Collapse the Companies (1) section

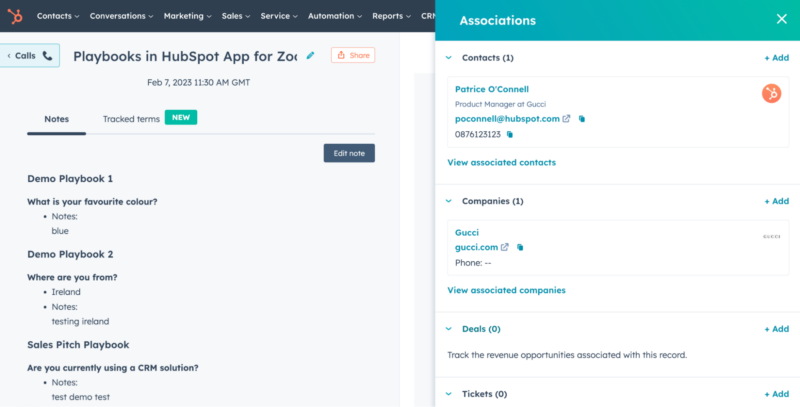(448, 201)
